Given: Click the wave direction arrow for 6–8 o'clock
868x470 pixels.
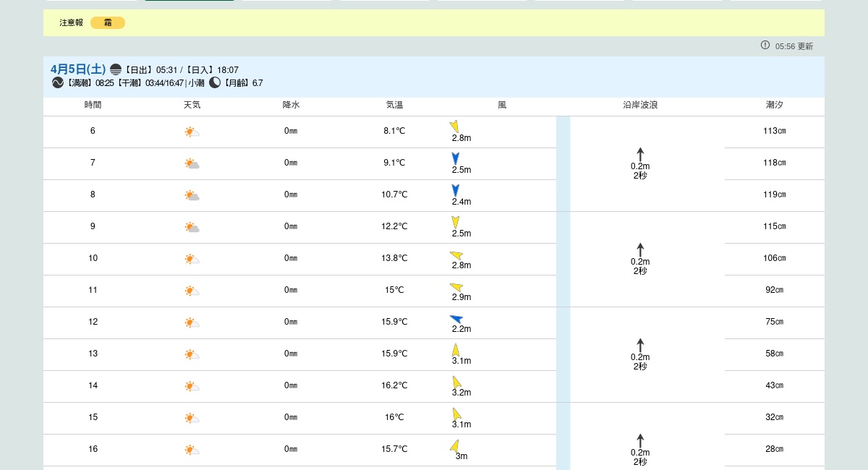Looking at the screenshot, I should (x=640, y=154).
